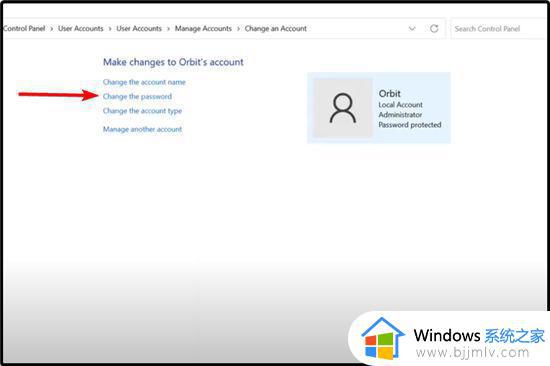550x366 pixels.
Task: Open 'Change the account name' link
Action: click(144, 82)
